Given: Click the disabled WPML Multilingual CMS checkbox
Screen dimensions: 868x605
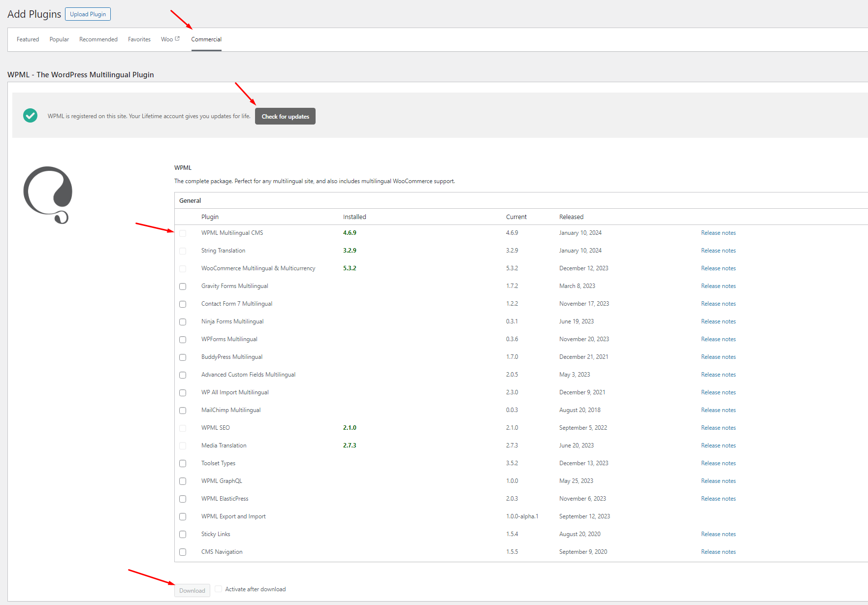Looking at the screenshot, I should tap(183, 233).
